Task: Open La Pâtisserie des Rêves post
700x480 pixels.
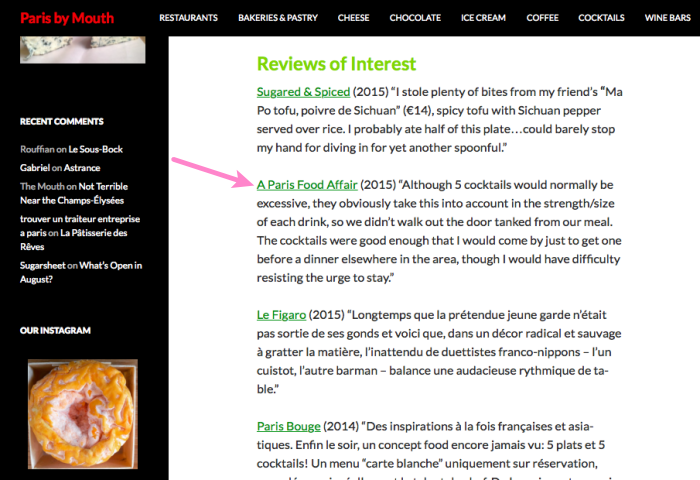Action: point(74,240)
